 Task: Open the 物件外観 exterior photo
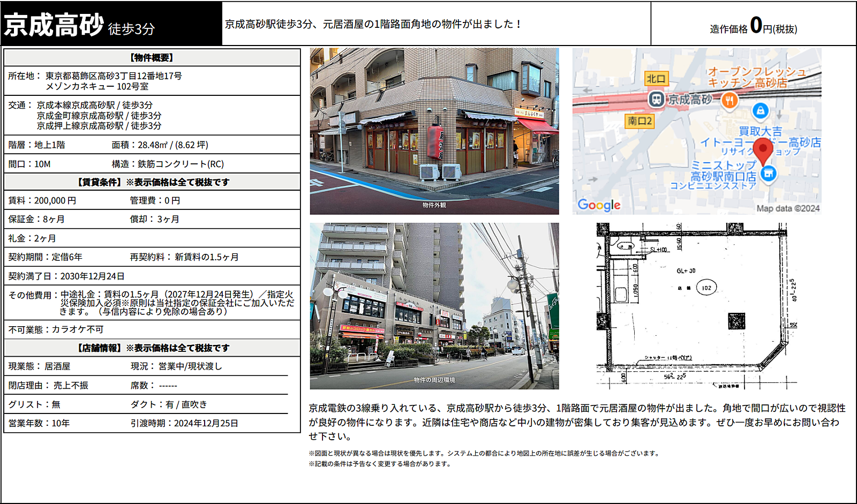tap(434, 131)
